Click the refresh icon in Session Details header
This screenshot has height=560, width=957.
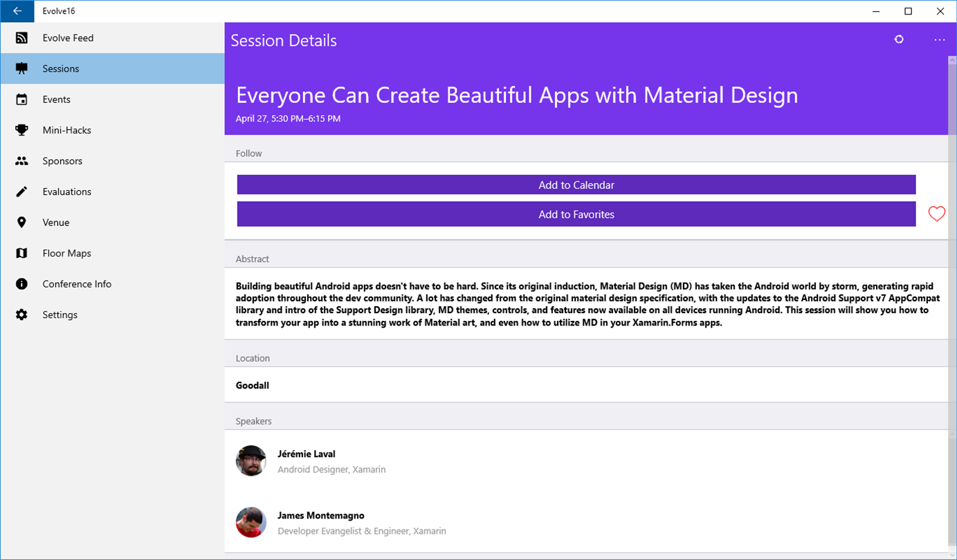[899, 39]
